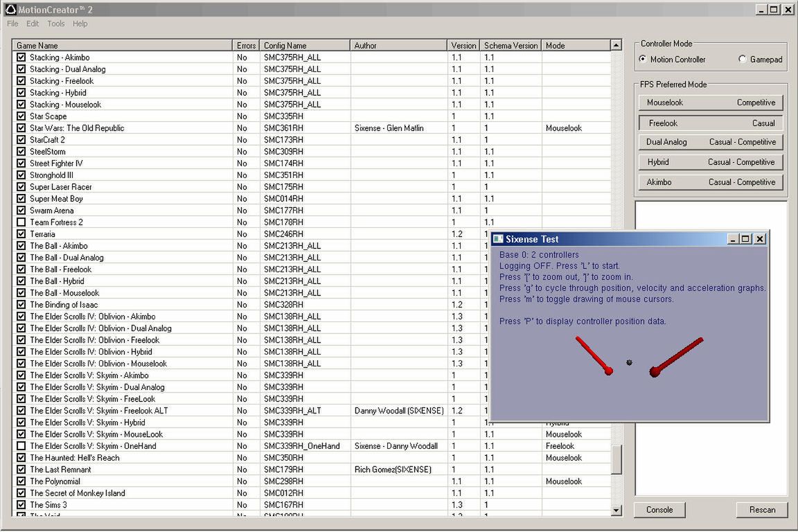Click author Sixense - Glen Matlin
Image resolution: width=798 pixels, height=532 pixels.
389,127
